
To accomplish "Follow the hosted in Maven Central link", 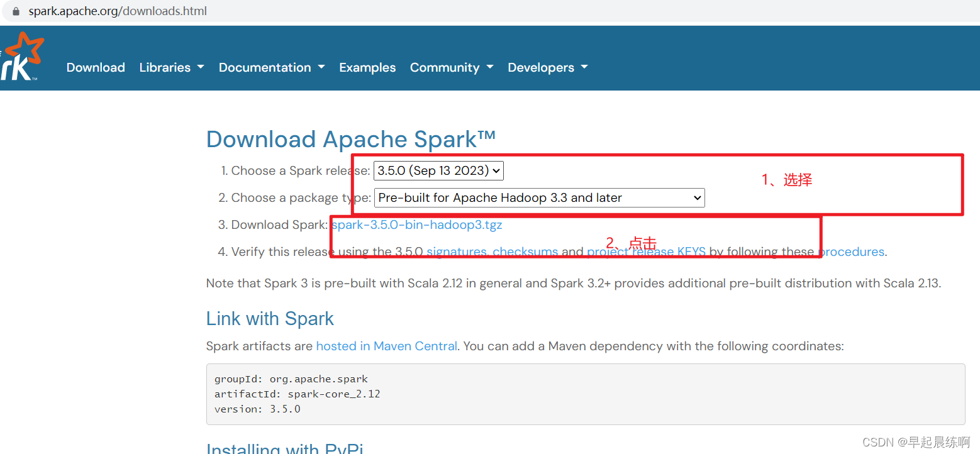I will [386, 346].
